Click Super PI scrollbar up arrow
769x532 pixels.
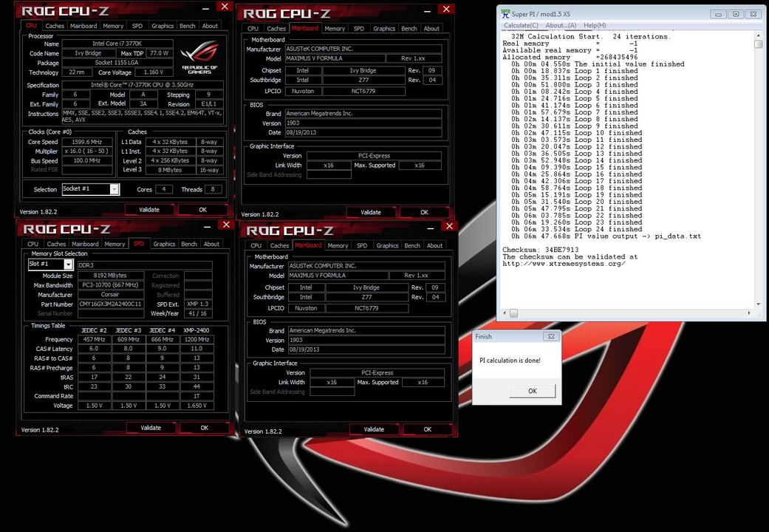(x=758, y=35)
